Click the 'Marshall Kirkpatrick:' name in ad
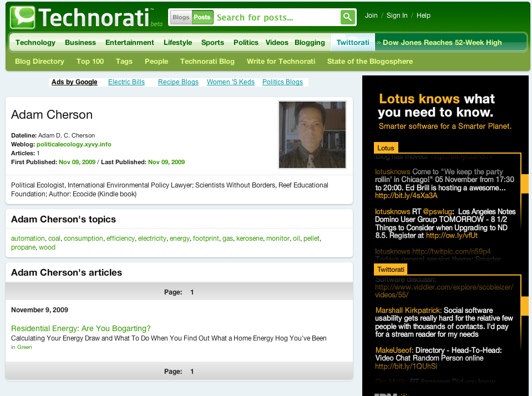This screenshot has height=396, width=532. 408,311
